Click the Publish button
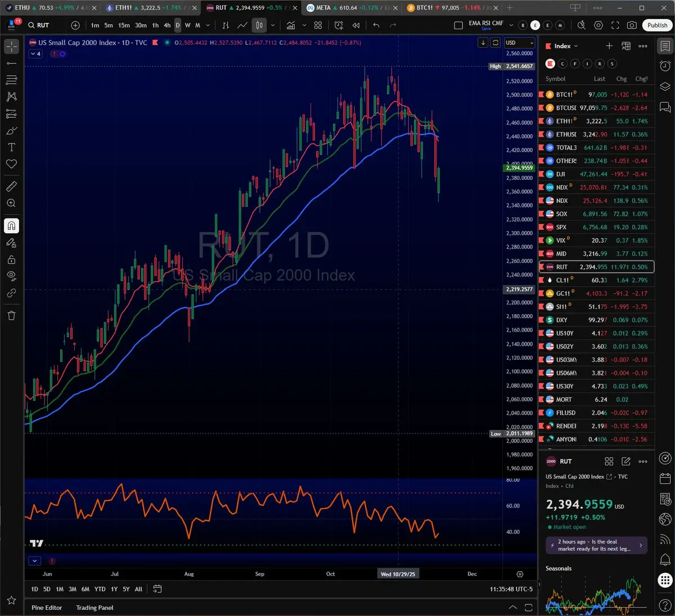 click(x=657, y=25)
